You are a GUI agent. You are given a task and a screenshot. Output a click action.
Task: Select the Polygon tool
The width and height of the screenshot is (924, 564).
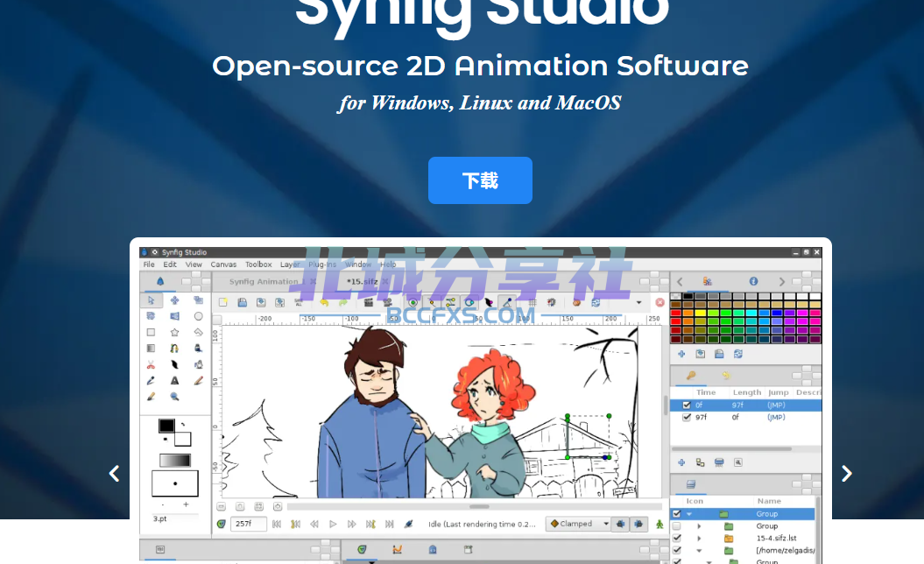click(x=198, y=333)
